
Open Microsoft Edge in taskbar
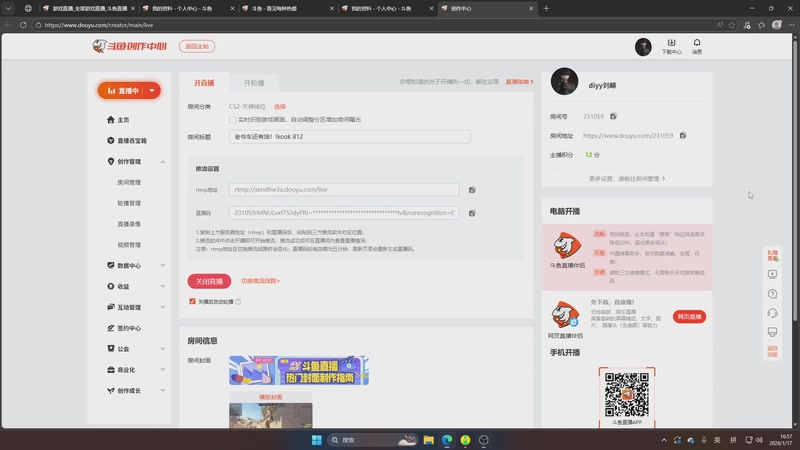(x=447, y=440)
